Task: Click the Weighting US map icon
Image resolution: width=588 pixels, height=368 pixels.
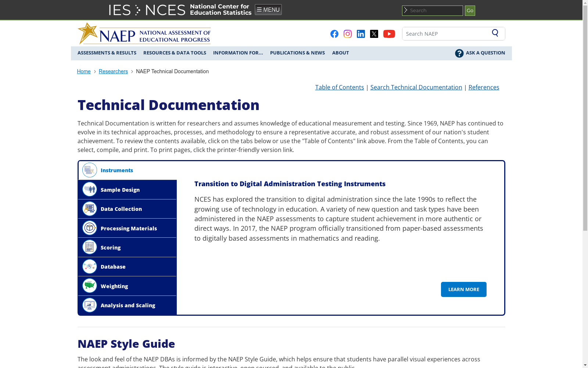Action: pos(90,286)
